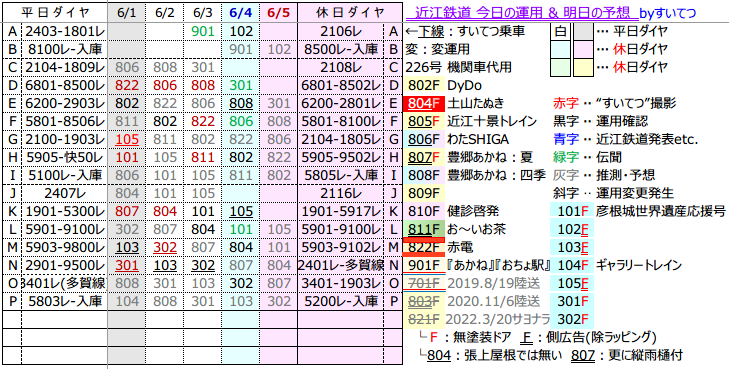
Task: Click the struck-through 701F legend cell
Action: [x=424, y=283]
